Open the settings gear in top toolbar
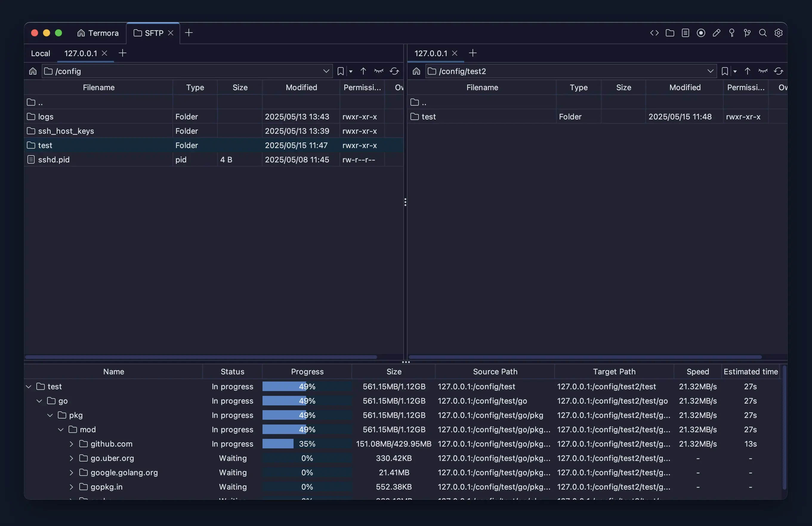Image resolution: width=812 pixels, height=526 pixels. tap(778, 33)
